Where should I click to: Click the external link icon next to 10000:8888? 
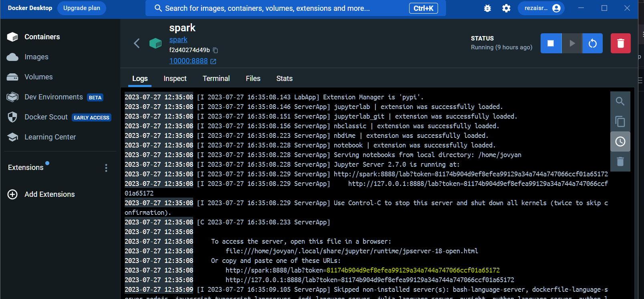click(213, 61)
